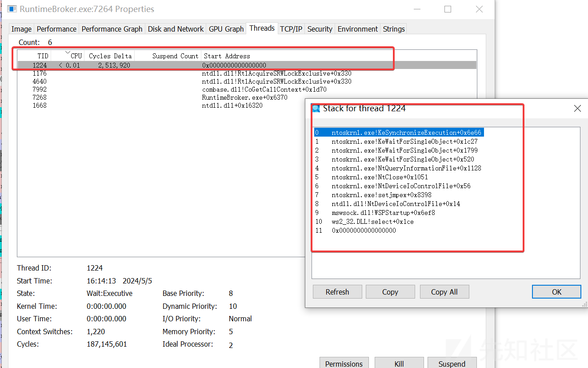Sort by Cycles Delta column header
The width and height of the screenshot is (588, 368).
click(109, 56)
